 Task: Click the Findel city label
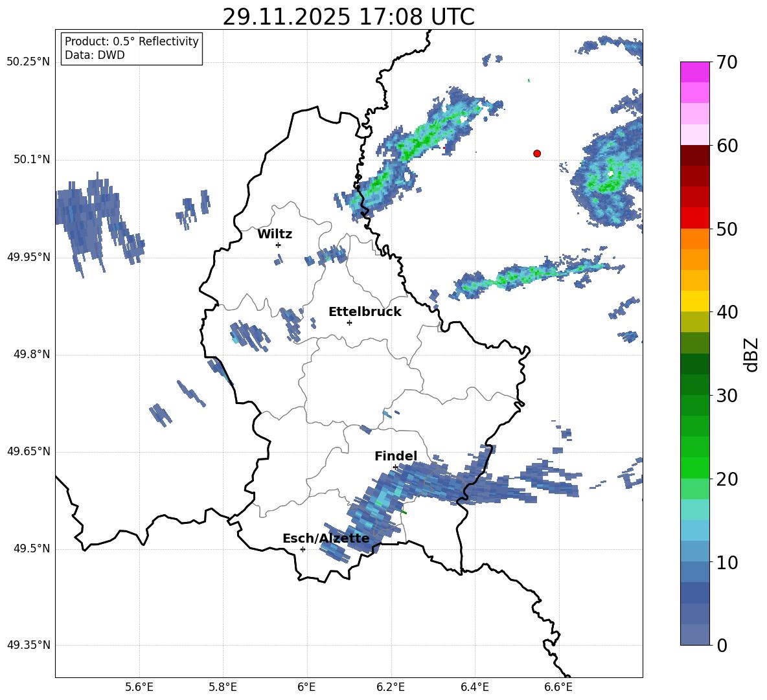click(x=396, y=456)
